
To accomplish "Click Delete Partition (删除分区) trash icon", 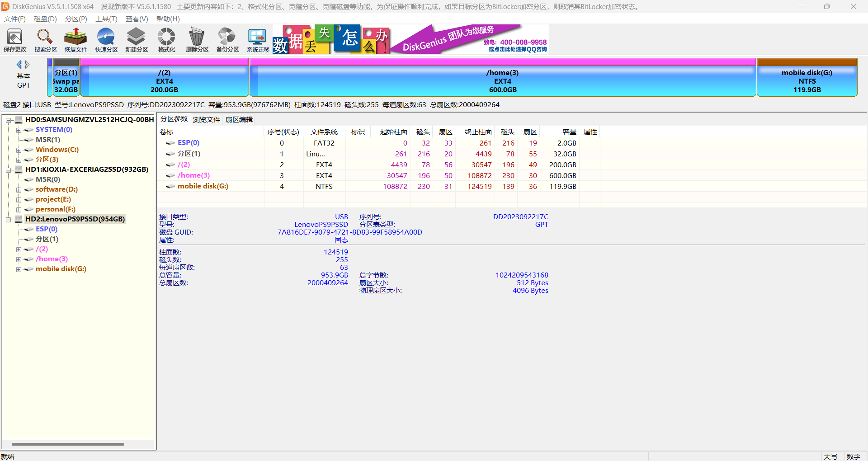I will click(x=197, y=40).
